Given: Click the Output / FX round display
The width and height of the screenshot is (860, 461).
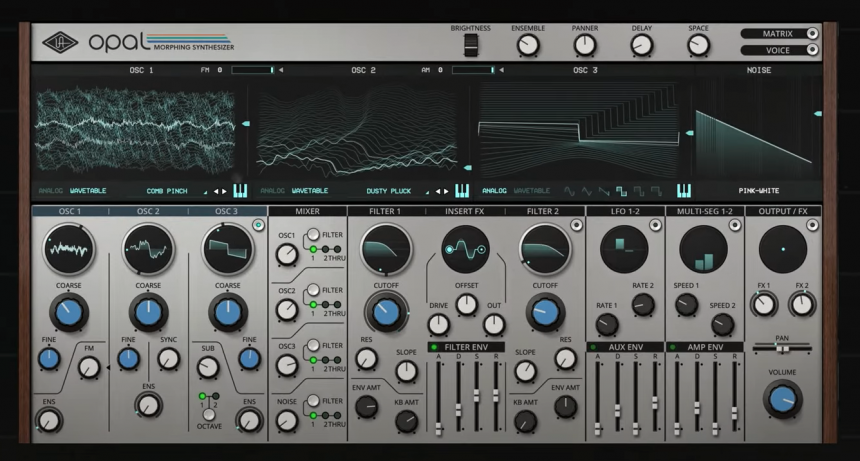Looking at the screenshot, I should (783, 249).
